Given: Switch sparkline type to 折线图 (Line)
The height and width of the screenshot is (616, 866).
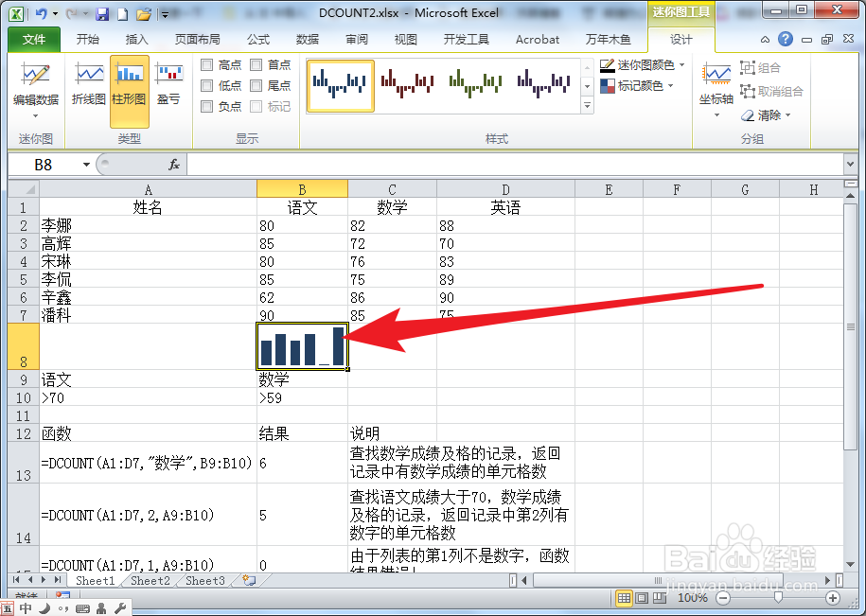Looking at the screenshot, I should 88,83.
